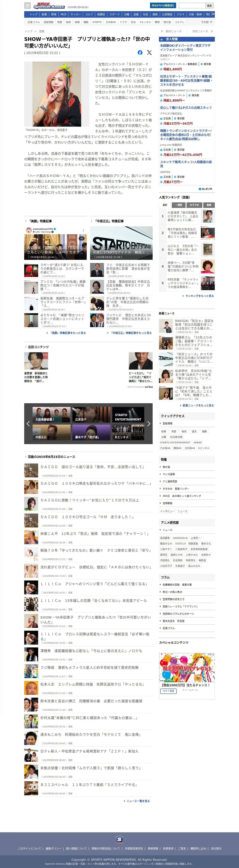Go to the previous news chevron
The height and width of the screenshot is (868, 239).
click(x=162, y=31)
